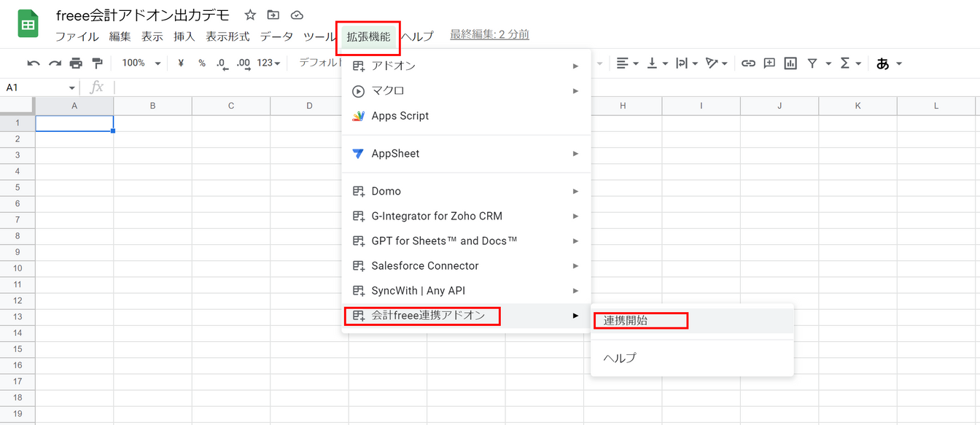The height and width of the screenshot is (425, 980).
Task: Click the add-on icon beside Salesforce Connector
Action: [x=358, y=266]
